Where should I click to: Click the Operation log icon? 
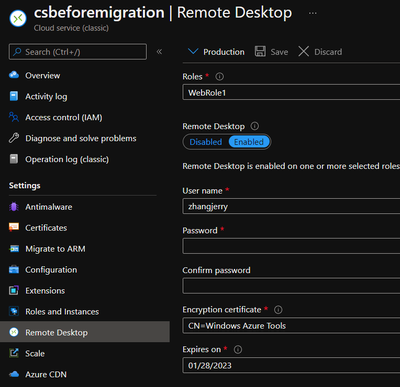[x=14, y=159]
